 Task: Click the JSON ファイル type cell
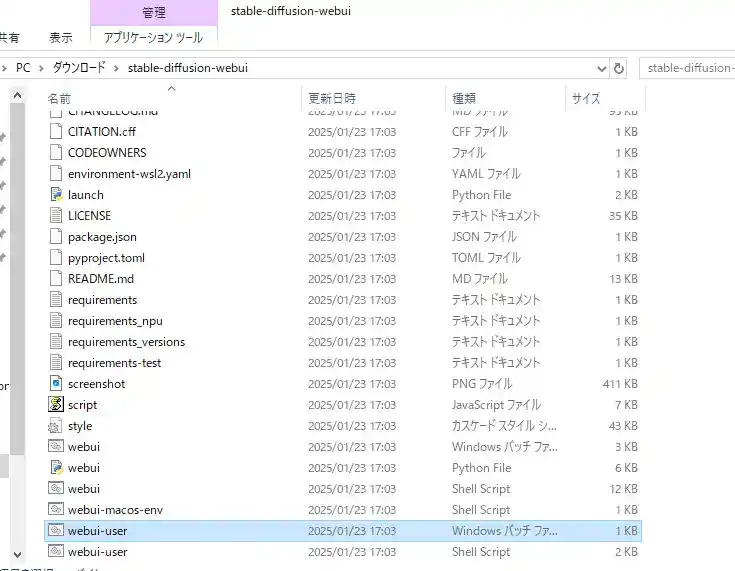point(484,237)
